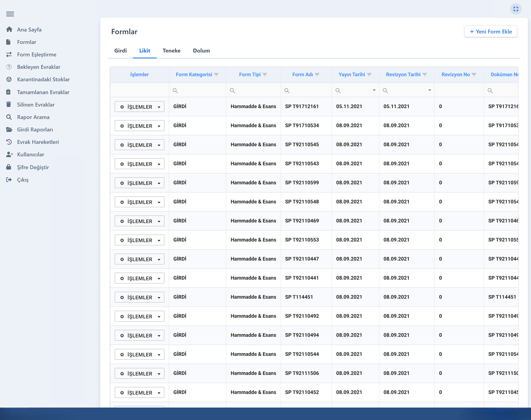Click the Yeni Form Ekle button
The image size is (531, 420).
(x=491, y=31)
